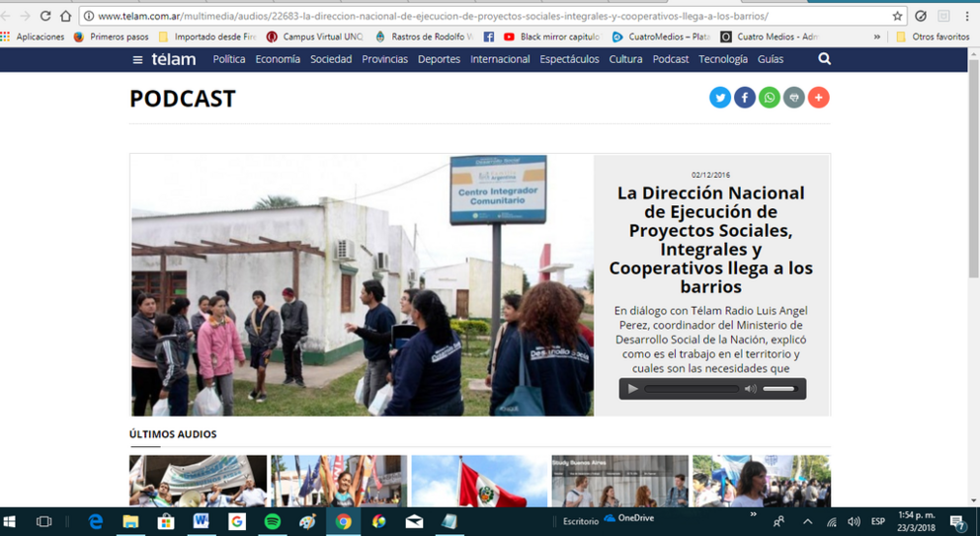Open the megaphone protest audio thumbnail

199,481
